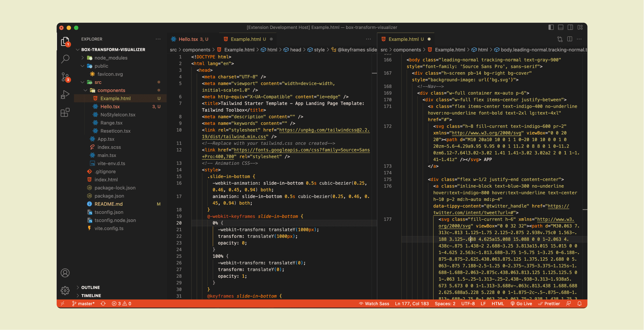644x330 pixels.
Task: Click the unsaved dot on right Example.html tab
Action: click(x=429, y=39)
